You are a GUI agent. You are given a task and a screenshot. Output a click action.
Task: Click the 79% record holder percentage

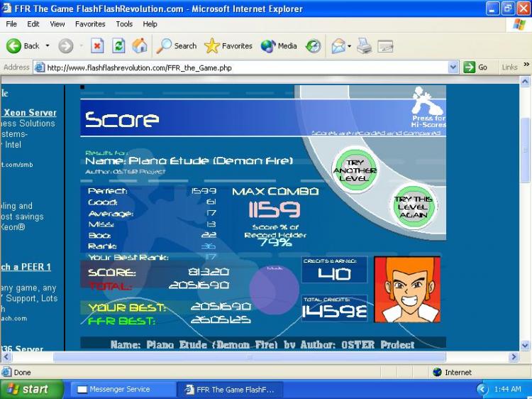pyautogui.click(x=275, y=242)
